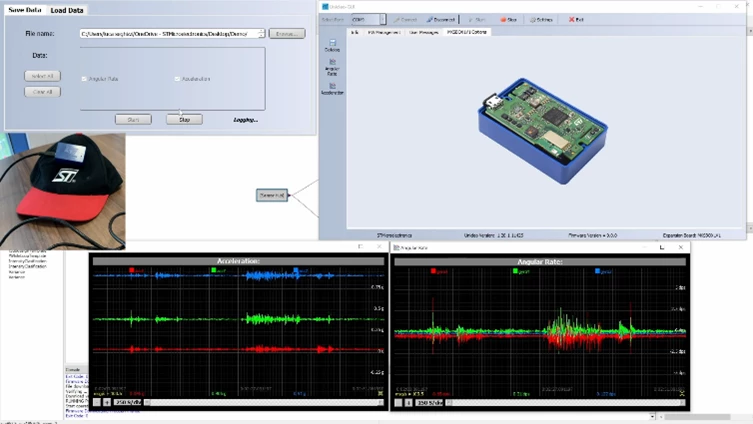
Task: Click autoscale icon in Acceleration plot corner
Action: coord(380,393)
